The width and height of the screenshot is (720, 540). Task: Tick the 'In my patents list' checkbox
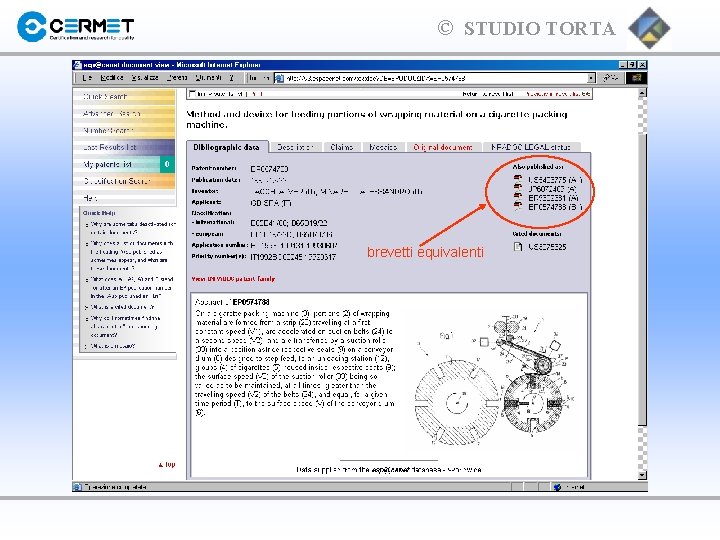[192, 94]
